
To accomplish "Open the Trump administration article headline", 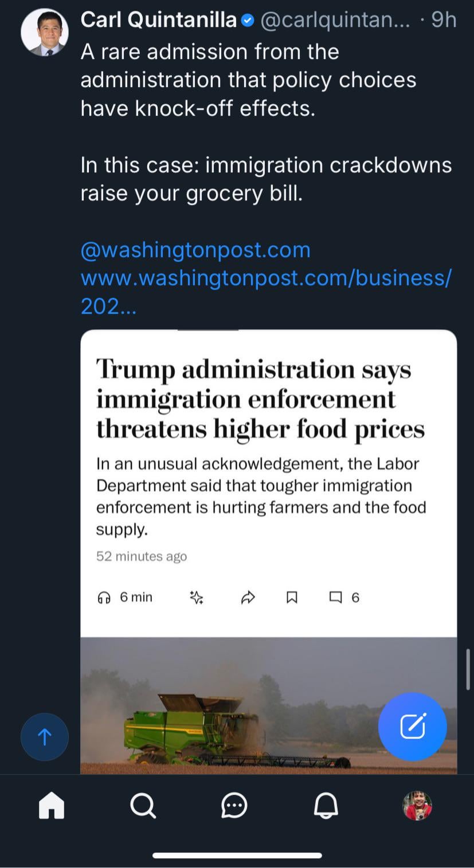I will point(260,399).
